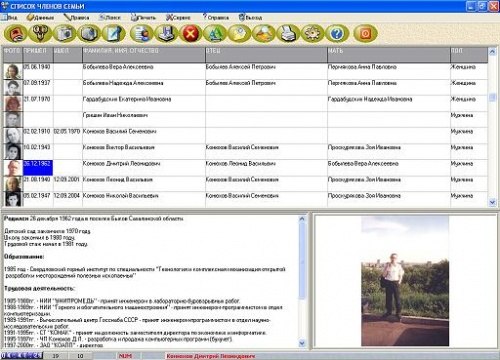Open the Данные menu
Image resolution: width=500 pixels, height=360 pixels.
click(x=41, y=17)
